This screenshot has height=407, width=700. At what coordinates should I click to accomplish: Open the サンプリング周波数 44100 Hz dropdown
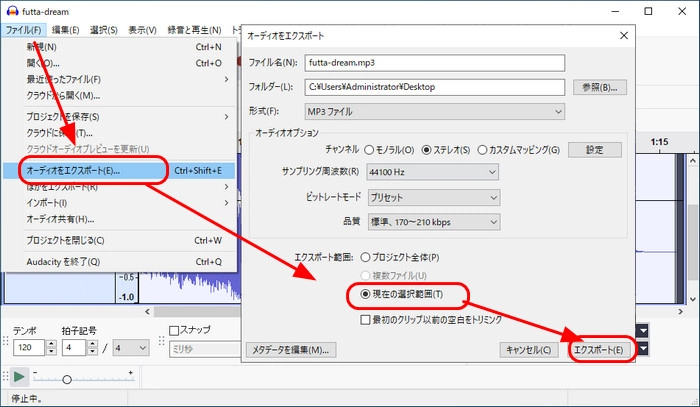click(x=432, y=172)
